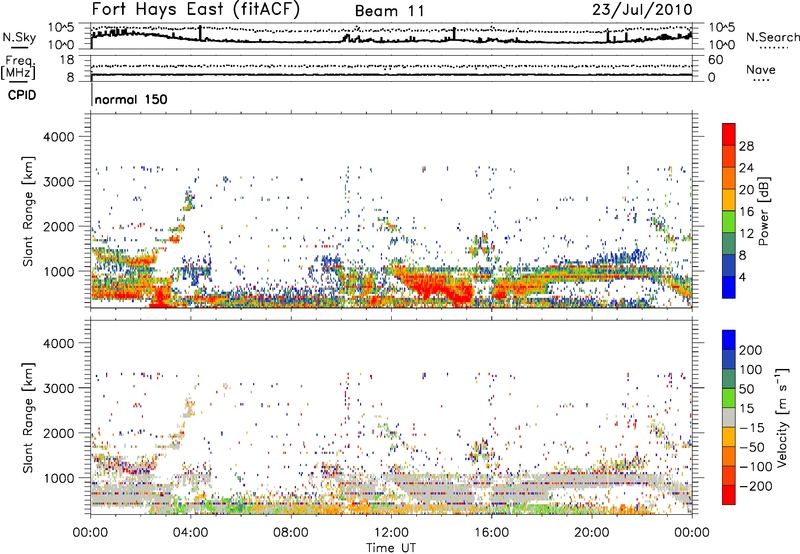Select the '4' power colorbar value

pos(742,277)
